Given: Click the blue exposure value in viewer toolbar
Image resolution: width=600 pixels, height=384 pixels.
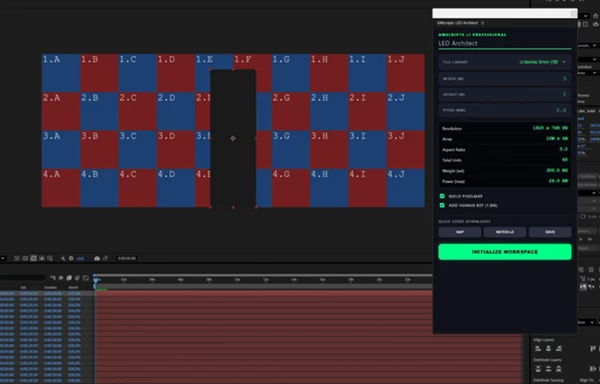Looking at the screenshot, I should [x=80, y=259].
